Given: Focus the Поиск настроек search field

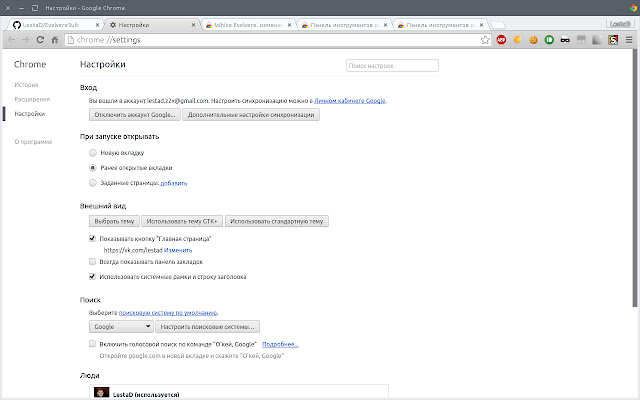Looking at the screenshot, I should (392, 66).
